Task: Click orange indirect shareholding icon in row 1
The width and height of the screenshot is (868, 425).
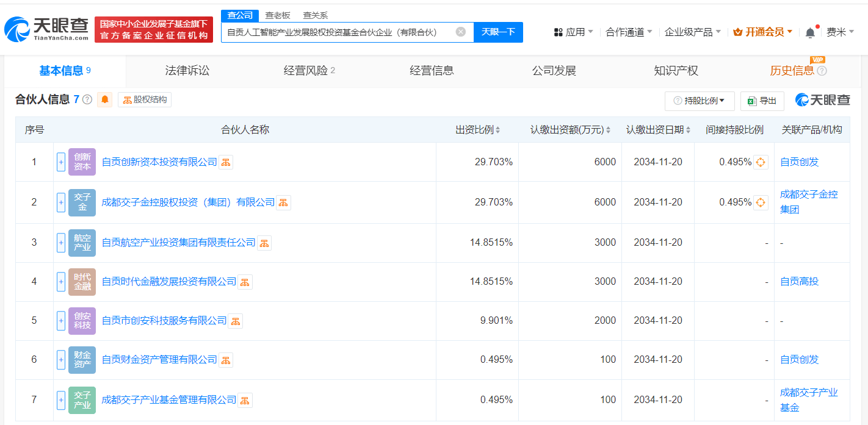Action: coord(761,162)
